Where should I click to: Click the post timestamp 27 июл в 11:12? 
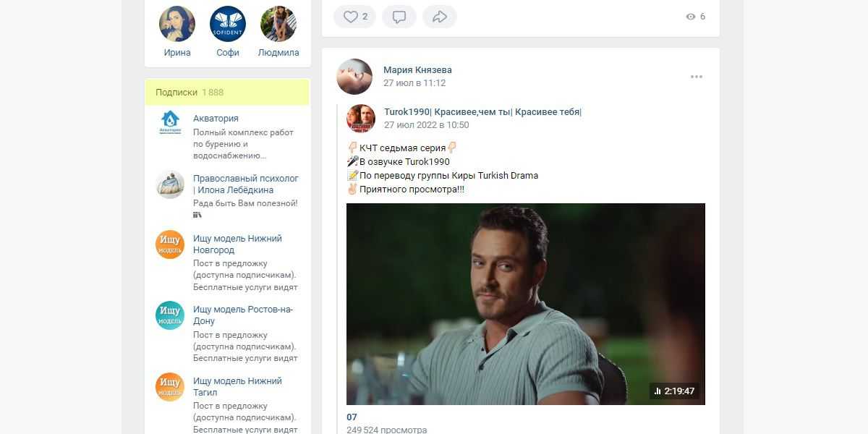coord(414,83)
